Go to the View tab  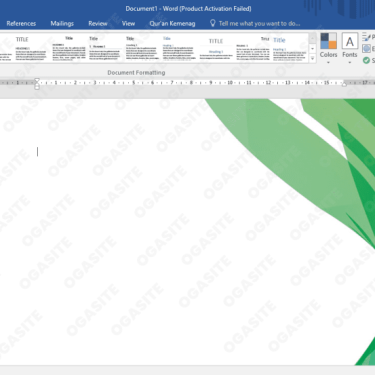[128, 24]
